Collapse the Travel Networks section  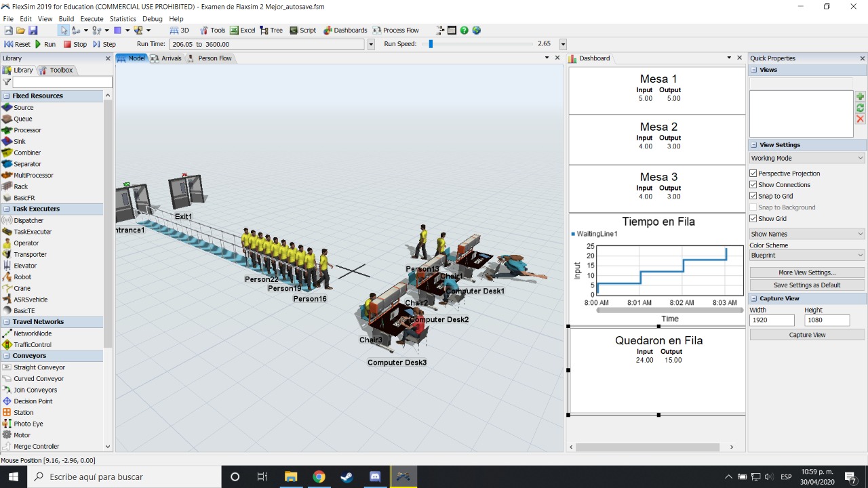pyautogui.click(x=6, y=322)
